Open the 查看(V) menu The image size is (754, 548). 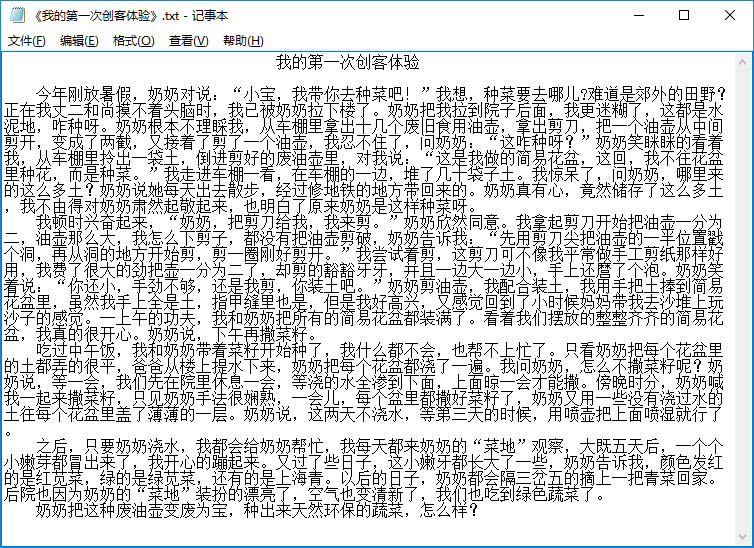point(188,41)
